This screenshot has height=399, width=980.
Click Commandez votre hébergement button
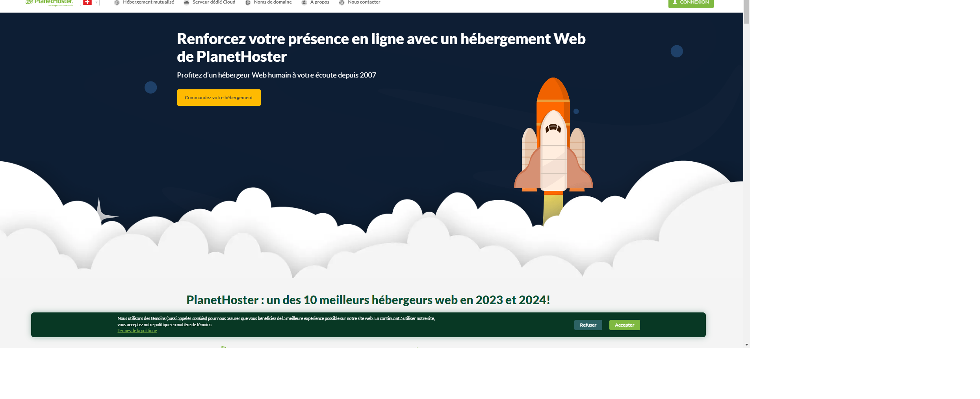point(219,98)
